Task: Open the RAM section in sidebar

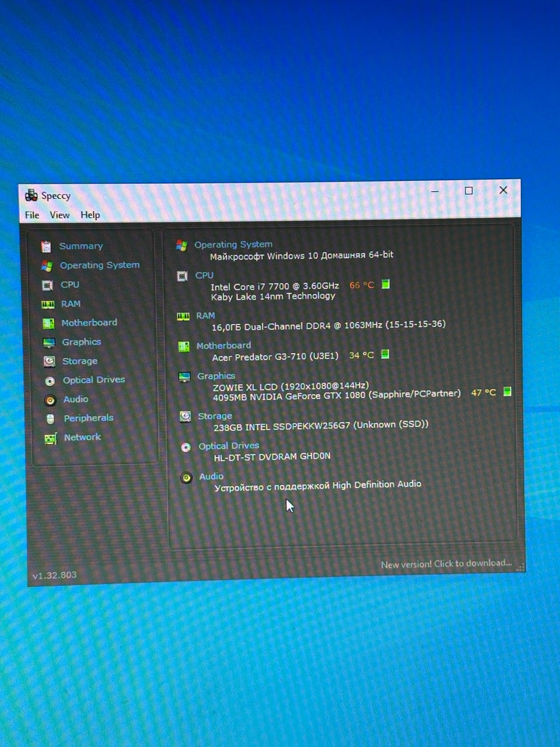Action: tap(71, 304)
